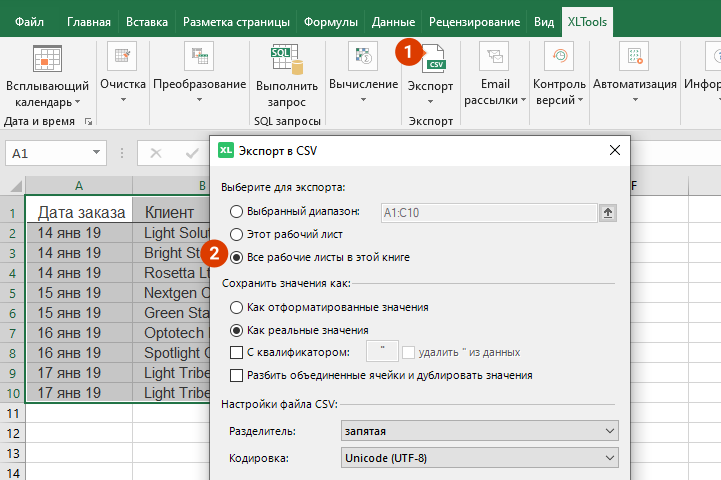This screenshot has height=480, width=721.
Task: Click the Automation icon
Action: tap(633, 58)
